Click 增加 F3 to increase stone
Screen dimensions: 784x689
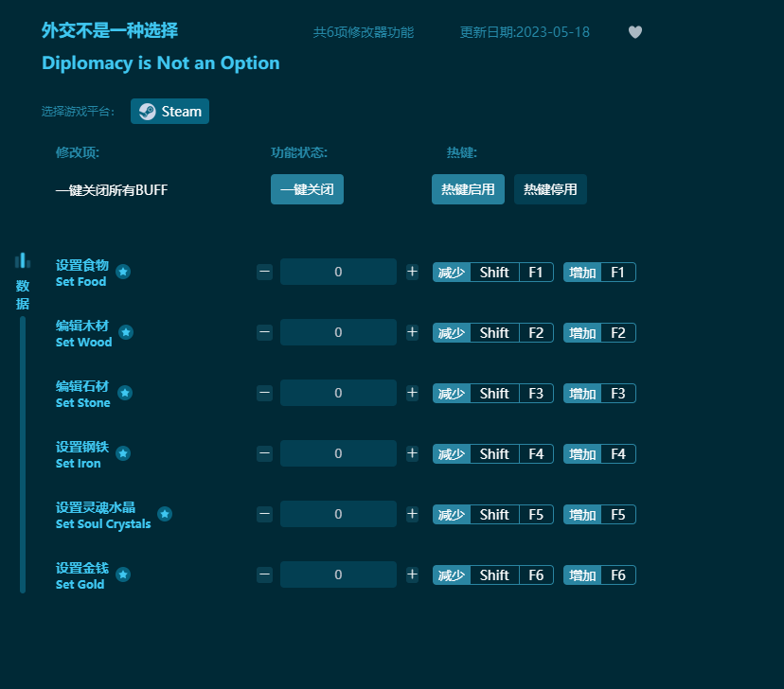click(598, 393)
